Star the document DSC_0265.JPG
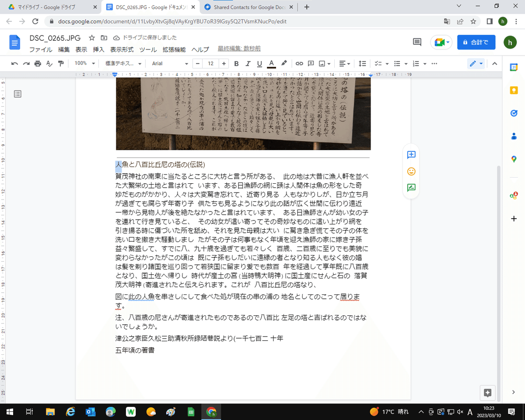The width and height of the screenshot is (525, 420). tap(92, 38)
